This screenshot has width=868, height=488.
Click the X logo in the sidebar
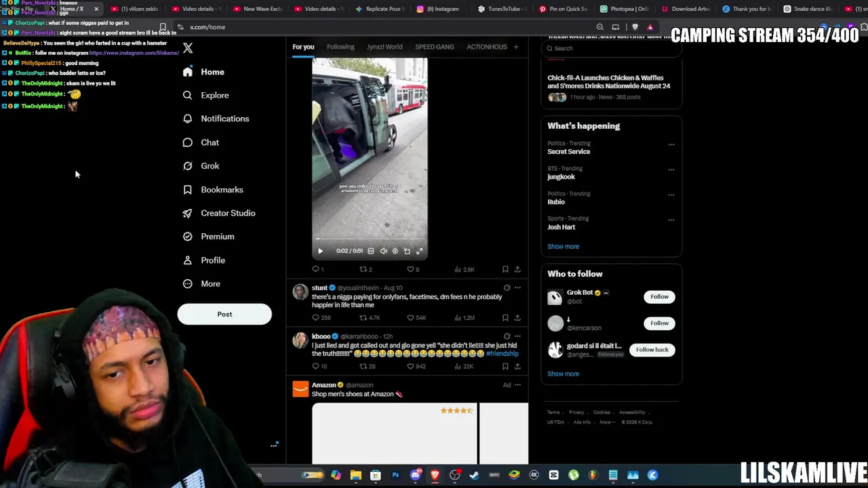point(188,48)
